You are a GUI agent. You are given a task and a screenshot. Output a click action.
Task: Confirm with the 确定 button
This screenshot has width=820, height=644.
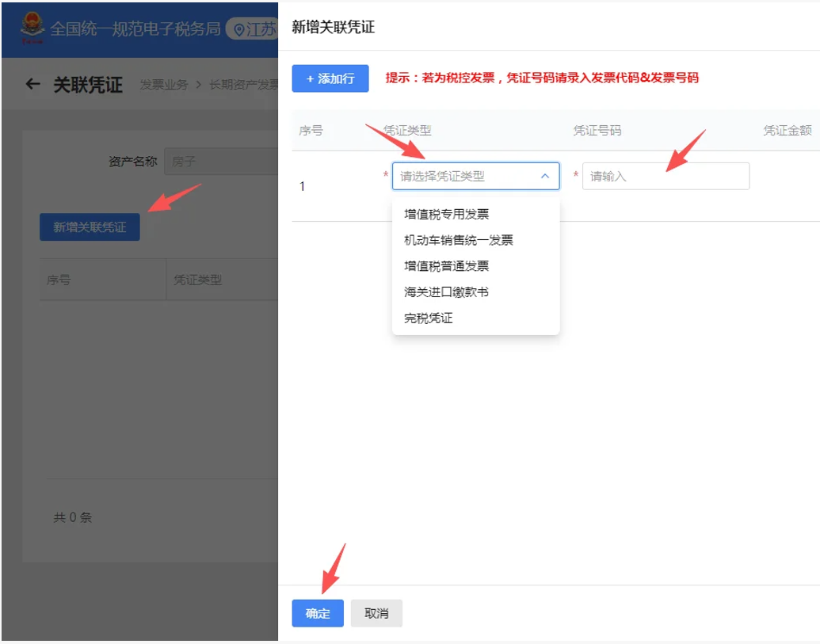click(x=318, y=613)
